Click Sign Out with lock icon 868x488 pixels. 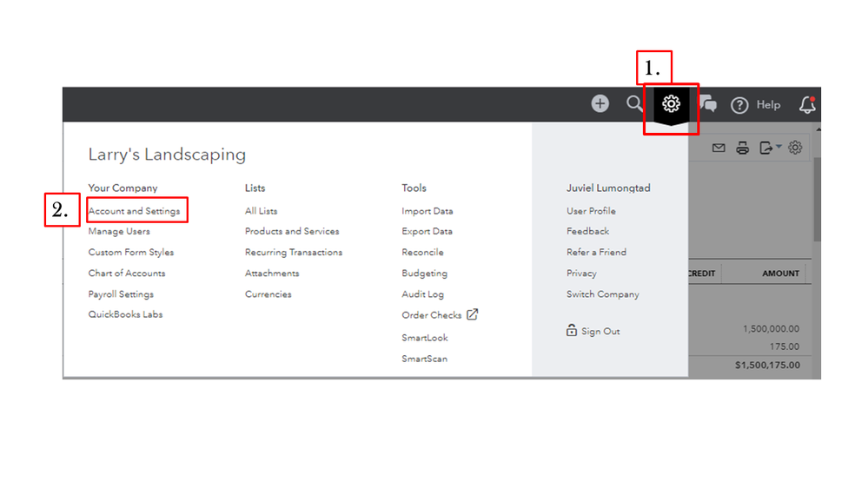click(593, 331)
